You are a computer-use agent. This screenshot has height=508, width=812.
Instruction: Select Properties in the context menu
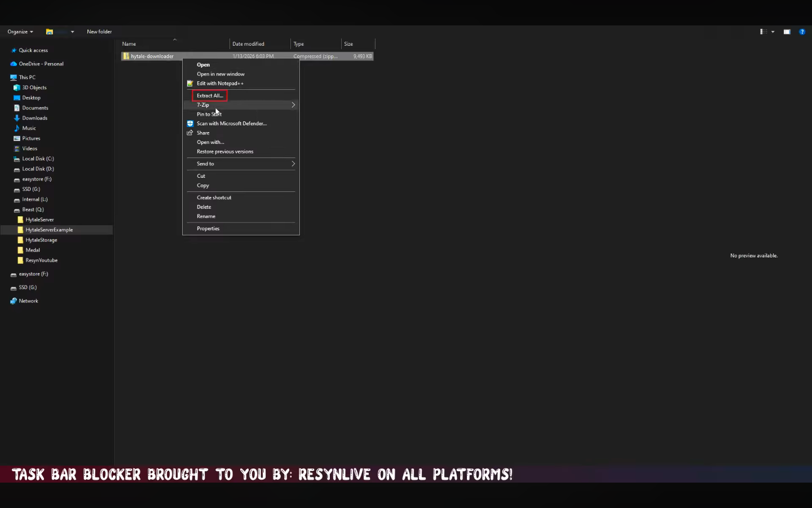208,229
